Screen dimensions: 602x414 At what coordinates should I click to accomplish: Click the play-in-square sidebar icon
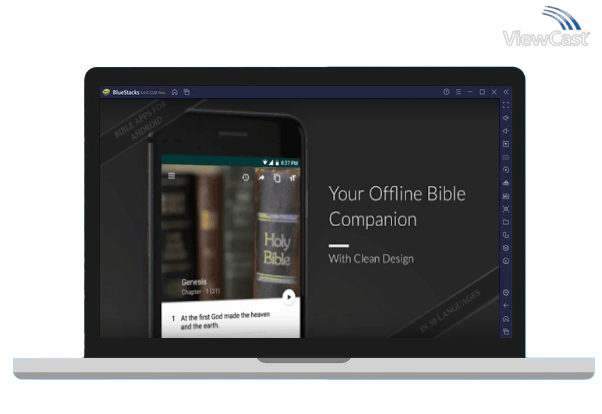[x=506, y=144]
